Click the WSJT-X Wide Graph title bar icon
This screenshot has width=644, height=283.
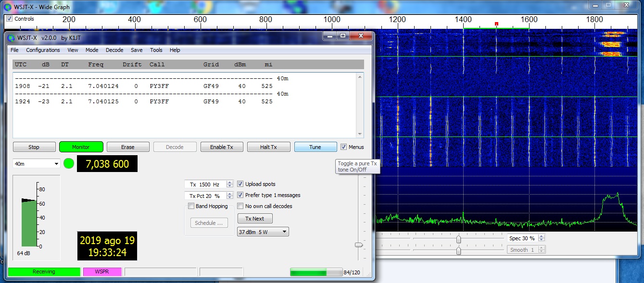7,7
